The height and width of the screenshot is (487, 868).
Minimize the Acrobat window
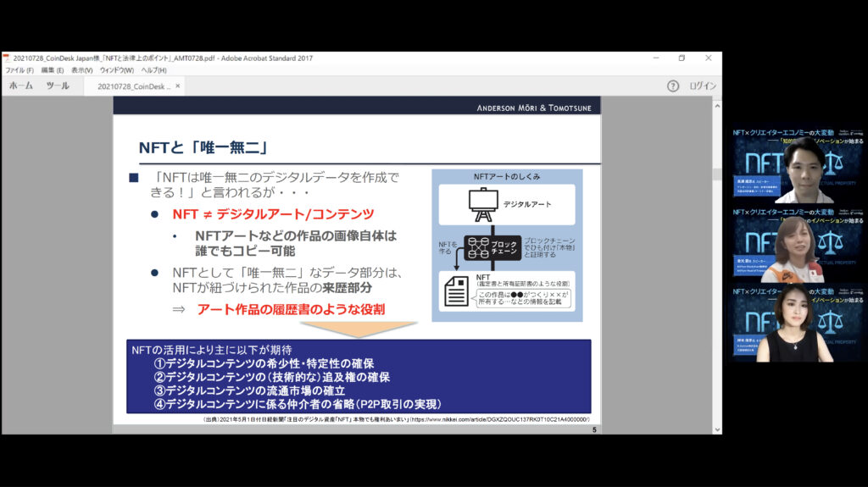click(654, 58)
